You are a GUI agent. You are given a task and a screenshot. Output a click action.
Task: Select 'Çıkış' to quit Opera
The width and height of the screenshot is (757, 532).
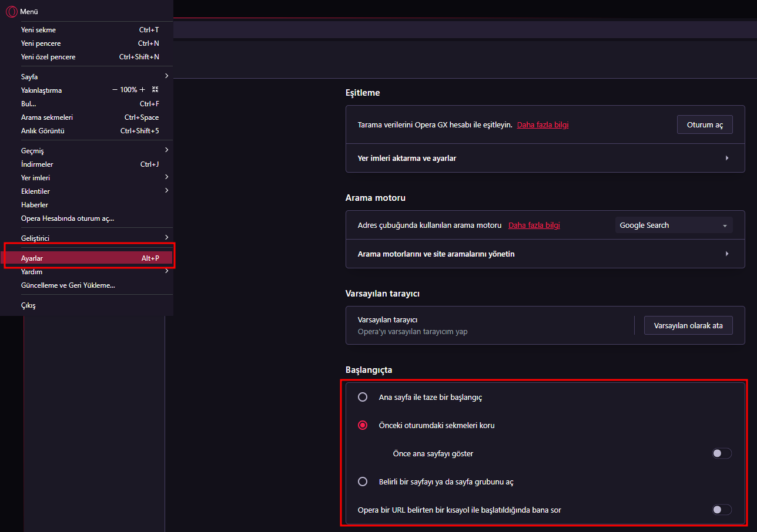click(x=86, y=305)
